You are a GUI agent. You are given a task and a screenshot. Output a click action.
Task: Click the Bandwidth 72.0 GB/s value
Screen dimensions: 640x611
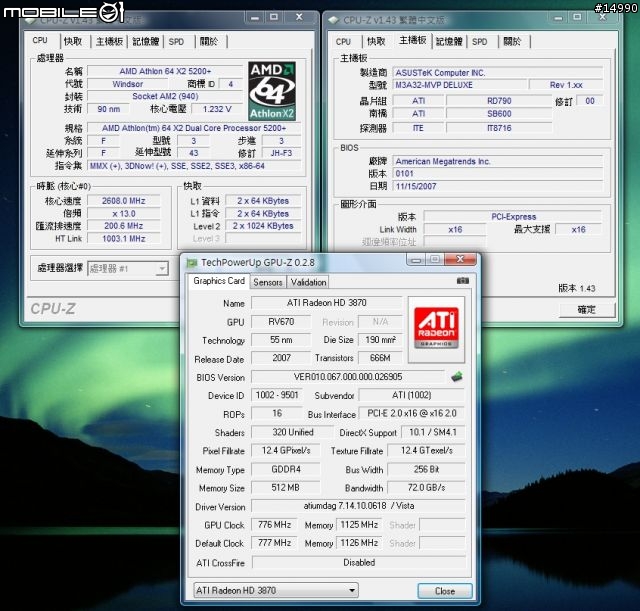(426, 487)
